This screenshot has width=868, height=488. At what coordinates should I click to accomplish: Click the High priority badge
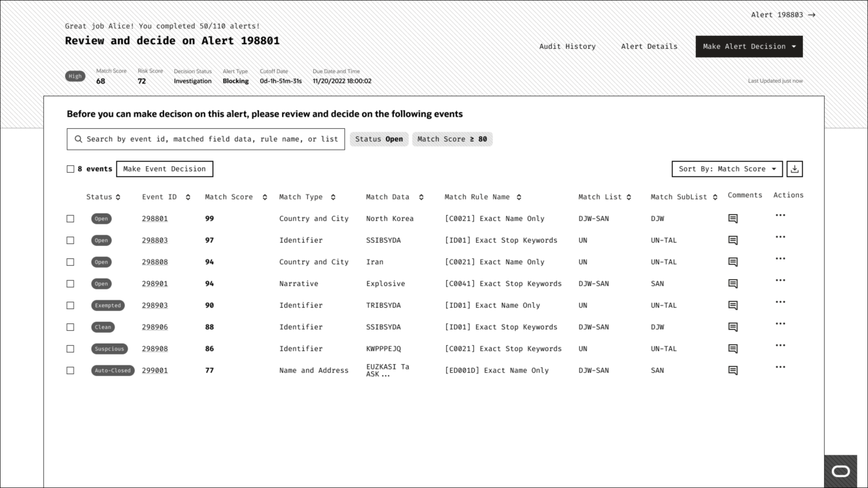75,77
